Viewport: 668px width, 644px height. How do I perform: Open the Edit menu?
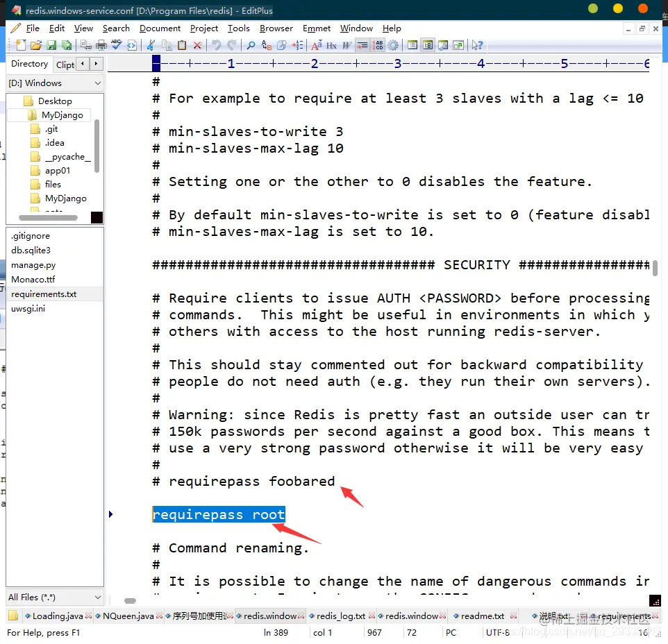click(57, 28)
